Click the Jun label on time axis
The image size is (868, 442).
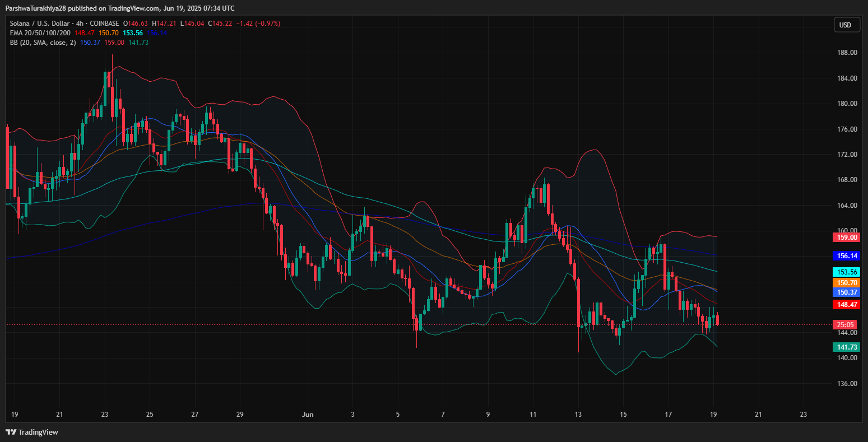click(x=307, y=415)
